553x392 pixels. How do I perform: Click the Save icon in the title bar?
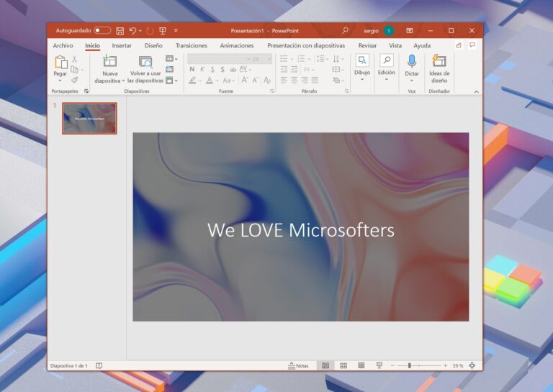(120, 31)
